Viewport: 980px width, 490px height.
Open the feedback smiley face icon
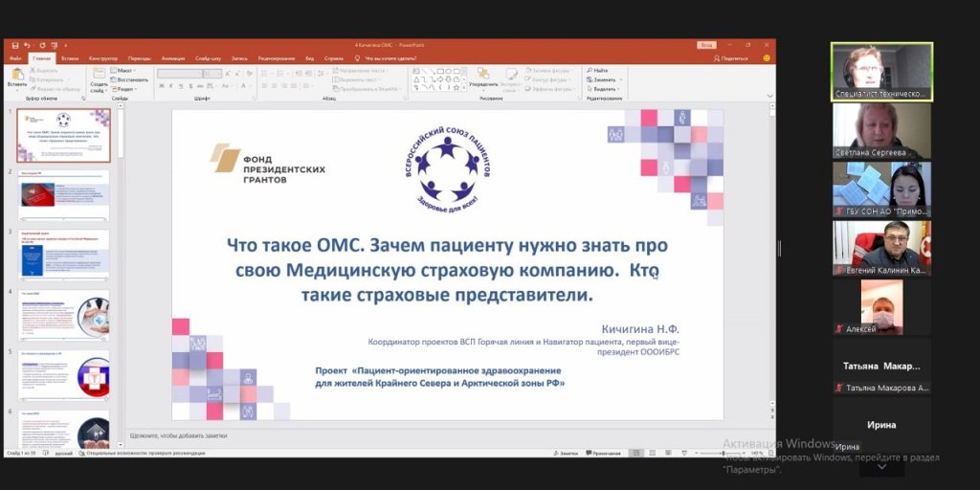click(767, 58)
